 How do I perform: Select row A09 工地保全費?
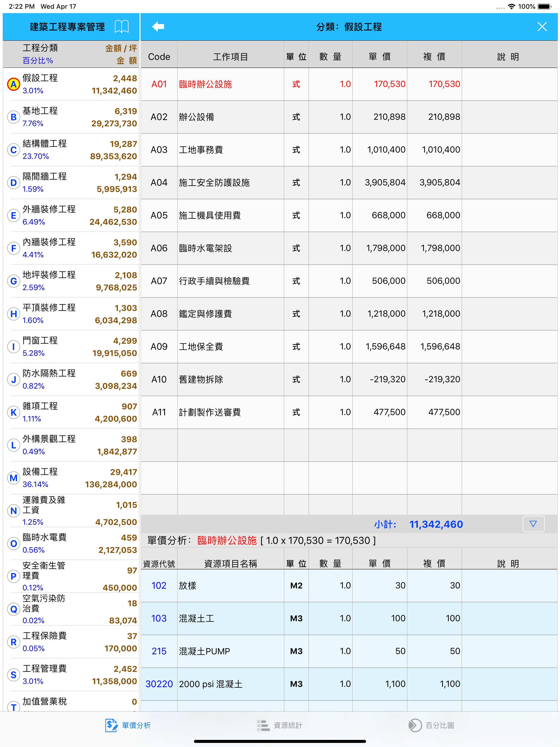coord(349,346)
